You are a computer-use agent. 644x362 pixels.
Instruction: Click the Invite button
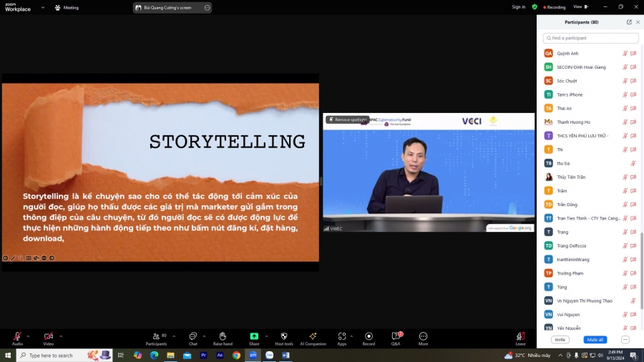[560, 340]
